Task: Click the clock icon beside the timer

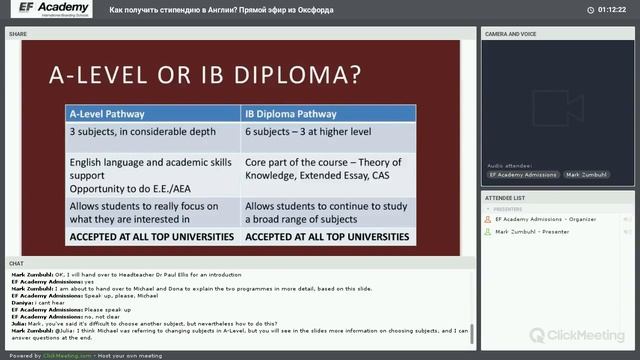Action: [590, 10]
